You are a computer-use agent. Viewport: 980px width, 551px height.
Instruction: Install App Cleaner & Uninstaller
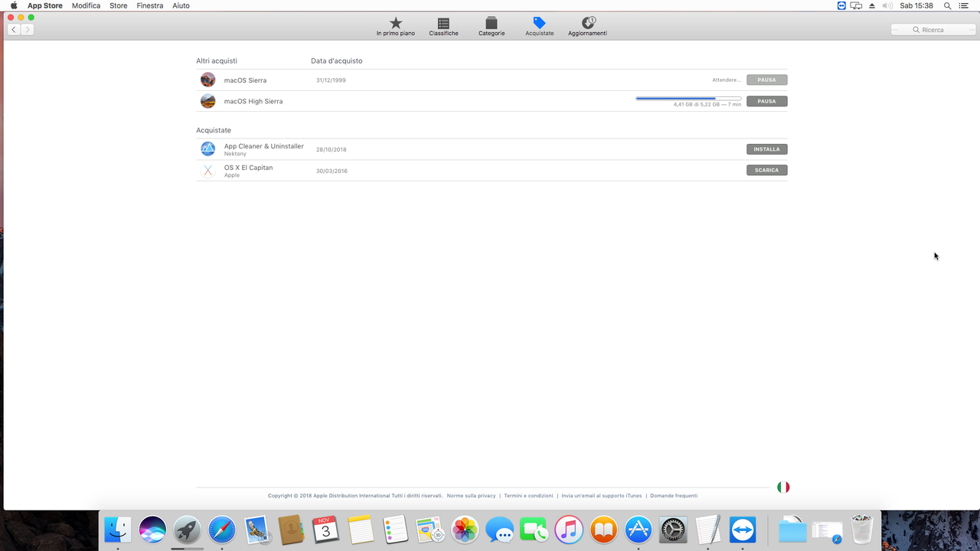click(766, 149)
